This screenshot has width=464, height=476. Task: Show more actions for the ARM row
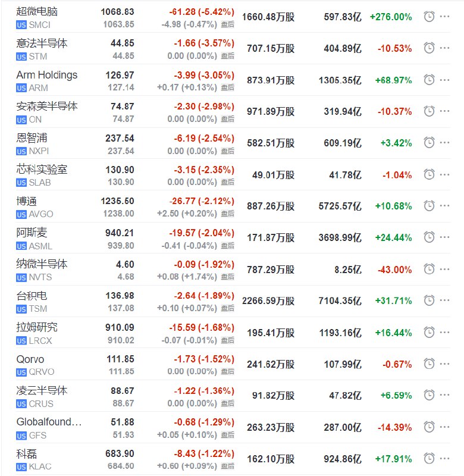click(444, 80)
